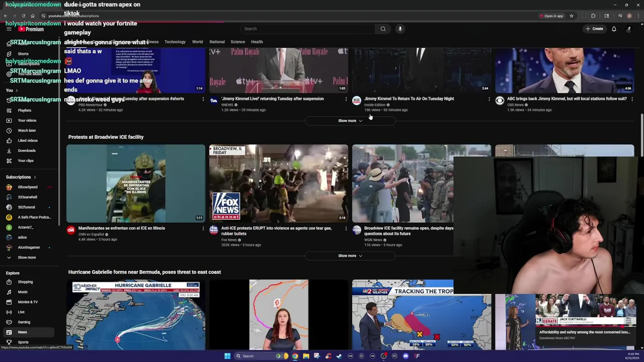Image resolution: width=644 pixels, height=362 pixels.
Task: Play the Fox News Anti-ICE protests thumbnail
Action: [x=279, y=184]
